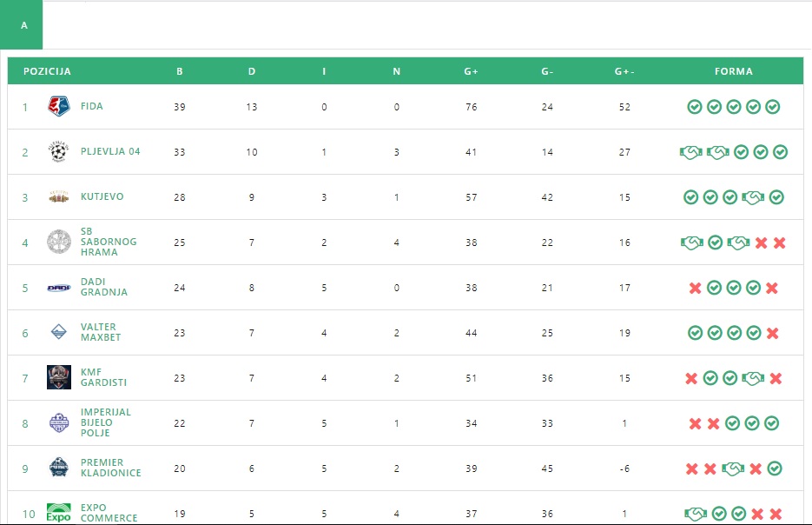The image size is (812, 525).
Task: Click Imperijal Bijelo Polje crest icon
Action: click(58, 423)
